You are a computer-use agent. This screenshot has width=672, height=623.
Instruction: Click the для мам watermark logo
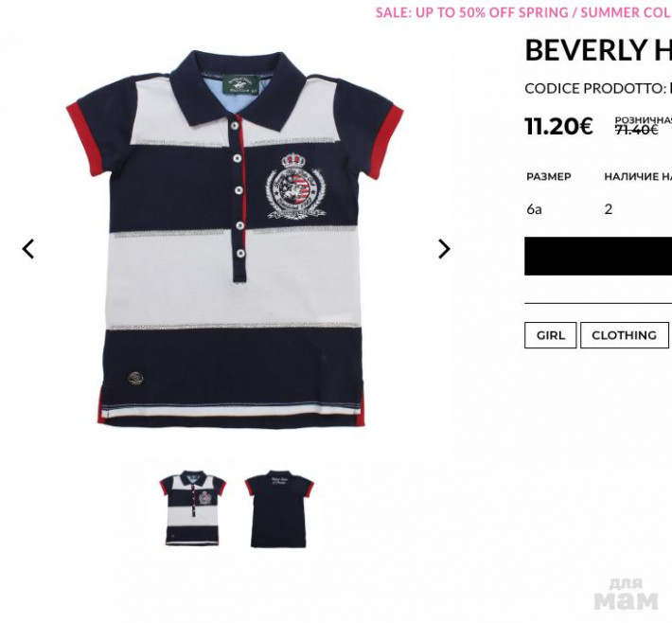coord(626,595)
